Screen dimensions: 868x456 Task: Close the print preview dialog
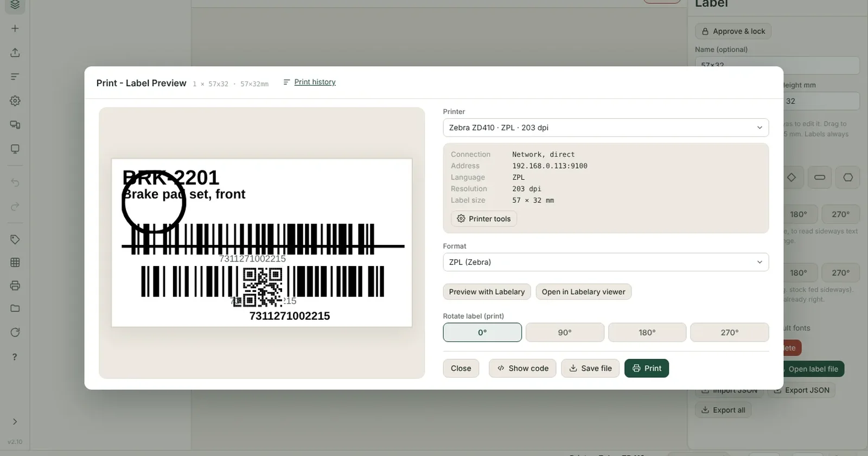[461, 368]
